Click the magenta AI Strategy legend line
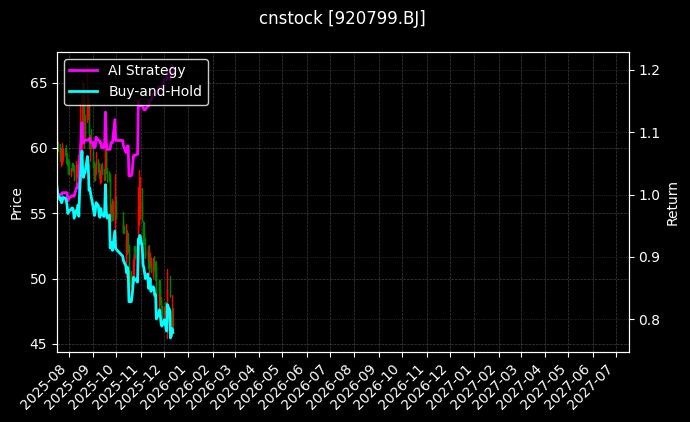690x422 pixels. 84,70
